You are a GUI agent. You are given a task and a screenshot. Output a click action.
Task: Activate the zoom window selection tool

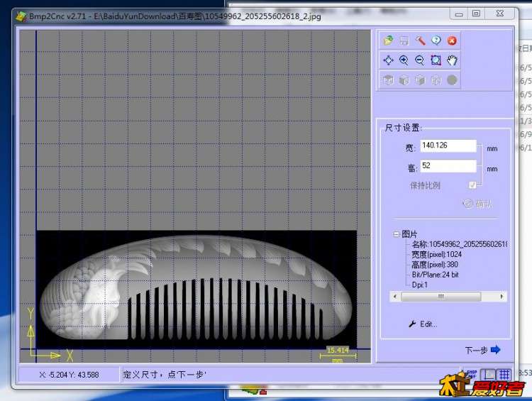point(436,61)
